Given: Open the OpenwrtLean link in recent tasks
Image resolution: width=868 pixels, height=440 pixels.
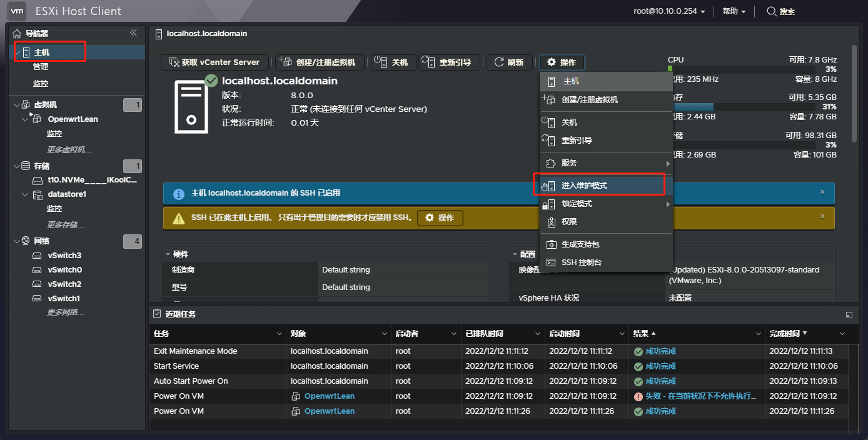Looking at the screenshot, I should tap(329, 396).
